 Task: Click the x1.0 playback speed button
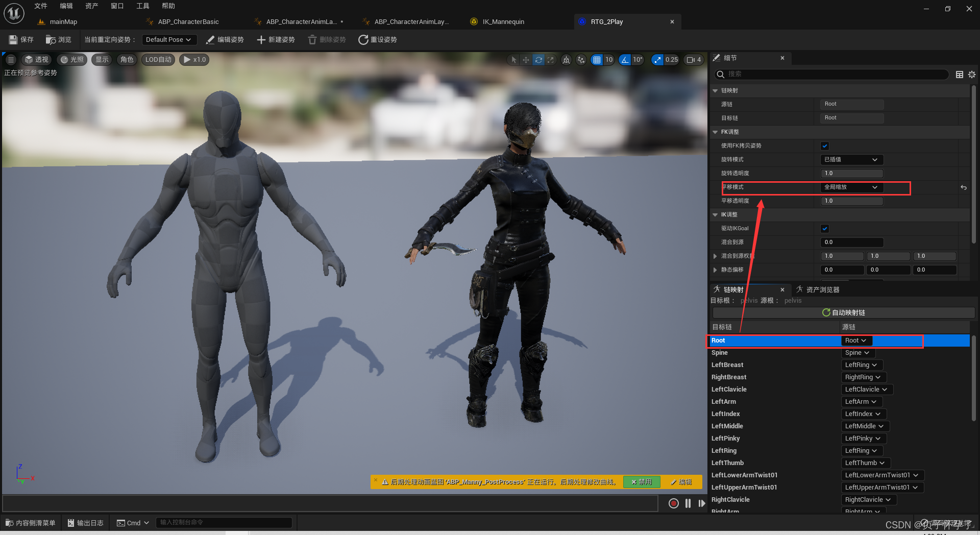pos(194,60)
